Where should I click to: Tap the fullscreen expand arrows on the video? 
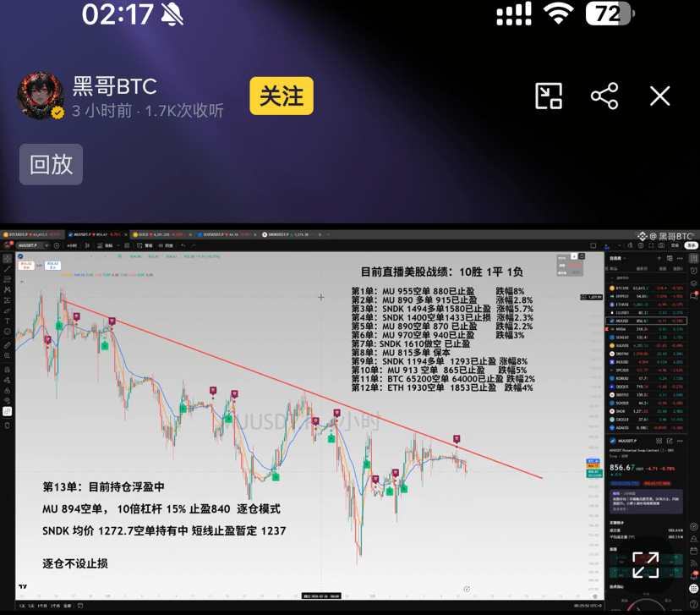[x=646, y=565]
